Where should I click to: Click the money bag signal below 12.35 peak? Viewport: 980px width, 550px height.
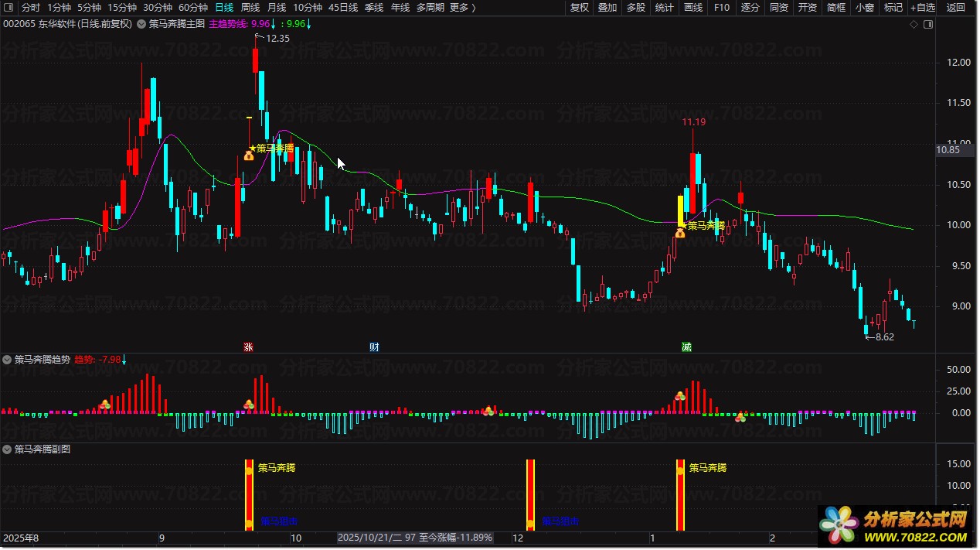pos(249,155)
